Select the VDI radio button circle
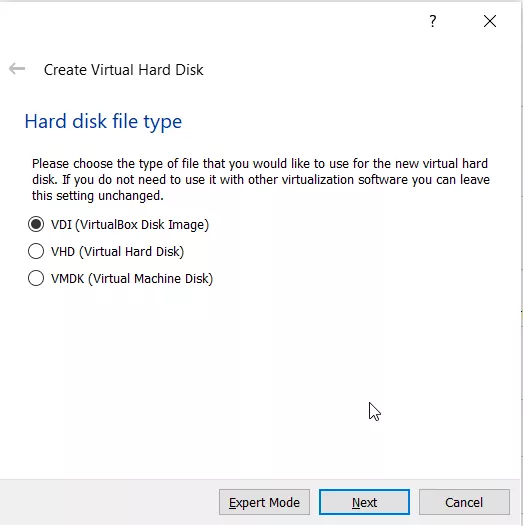Viewport: 523px width, 526px height. pyautogui.click(x=36, y=224)
